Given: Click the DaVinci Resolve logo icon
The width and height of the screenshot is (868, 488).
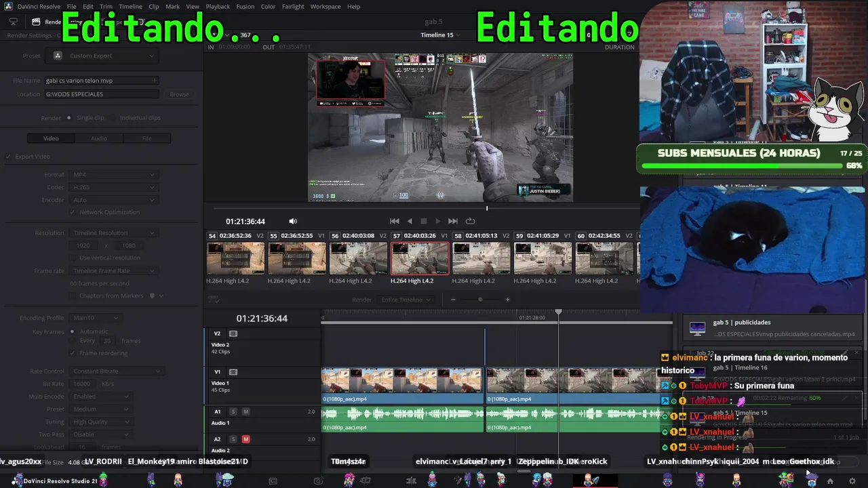Looking at the screenshot, I should (8, 6).
